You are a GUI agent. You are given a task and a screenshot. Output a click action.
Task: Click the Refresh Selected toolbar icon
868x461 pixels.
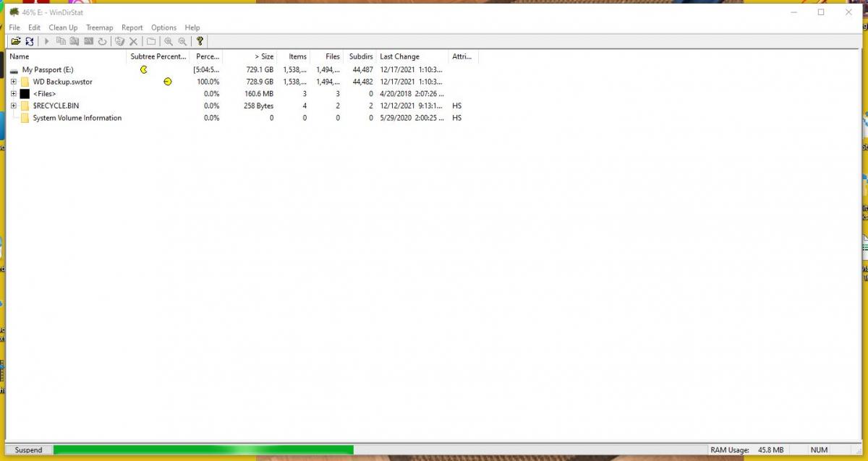point(102,42)
